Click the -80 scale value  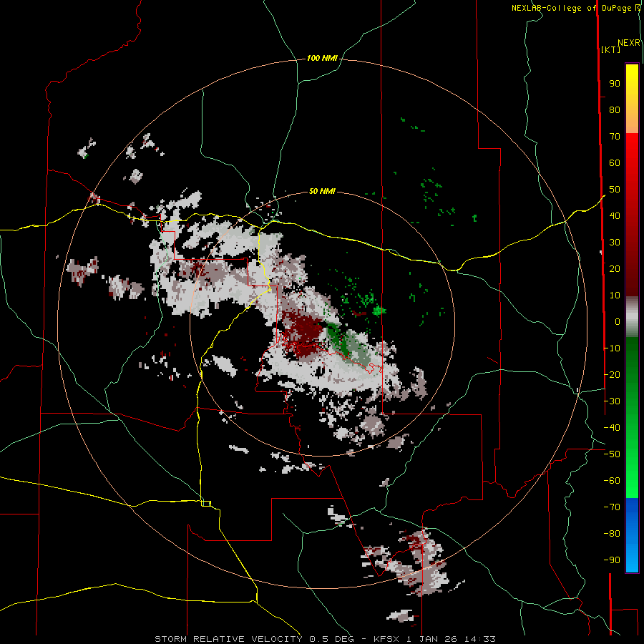coord(612,534)
